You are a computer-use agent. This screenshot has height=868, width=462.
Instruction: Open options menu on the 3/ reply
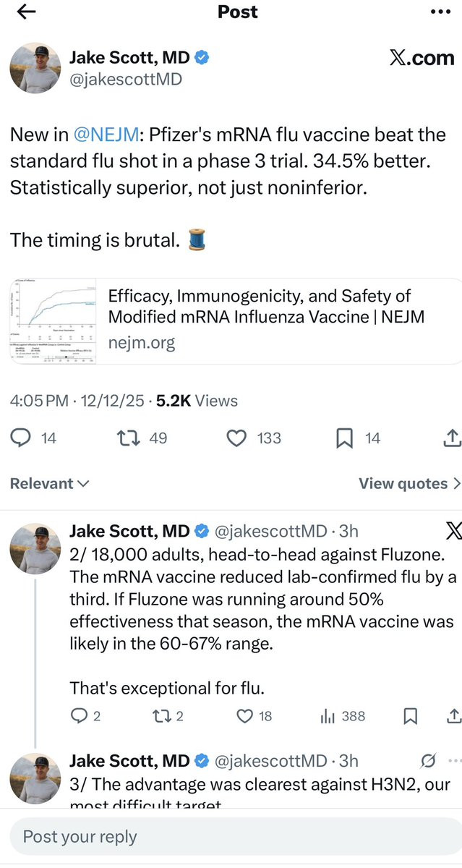[454, 760]
